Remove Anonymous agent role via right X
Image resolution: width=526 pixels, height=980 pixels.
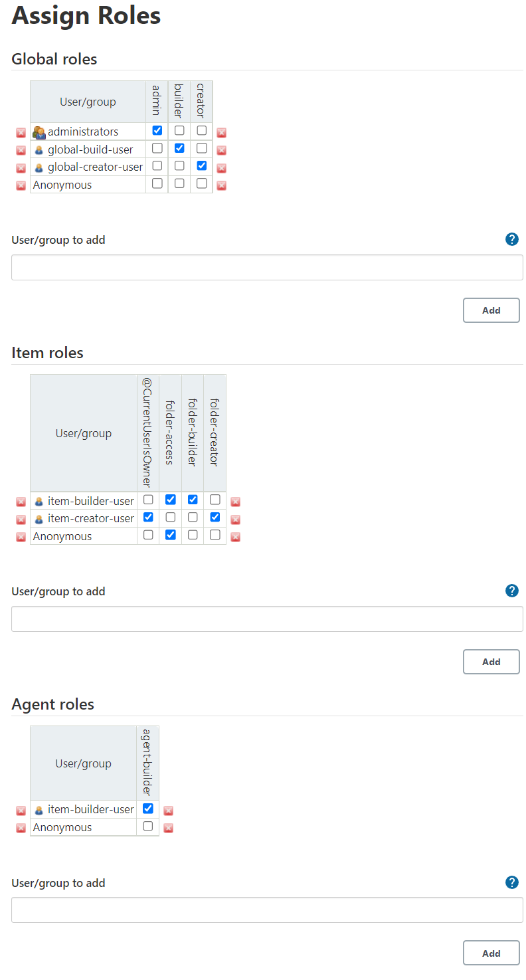(169, 828)
